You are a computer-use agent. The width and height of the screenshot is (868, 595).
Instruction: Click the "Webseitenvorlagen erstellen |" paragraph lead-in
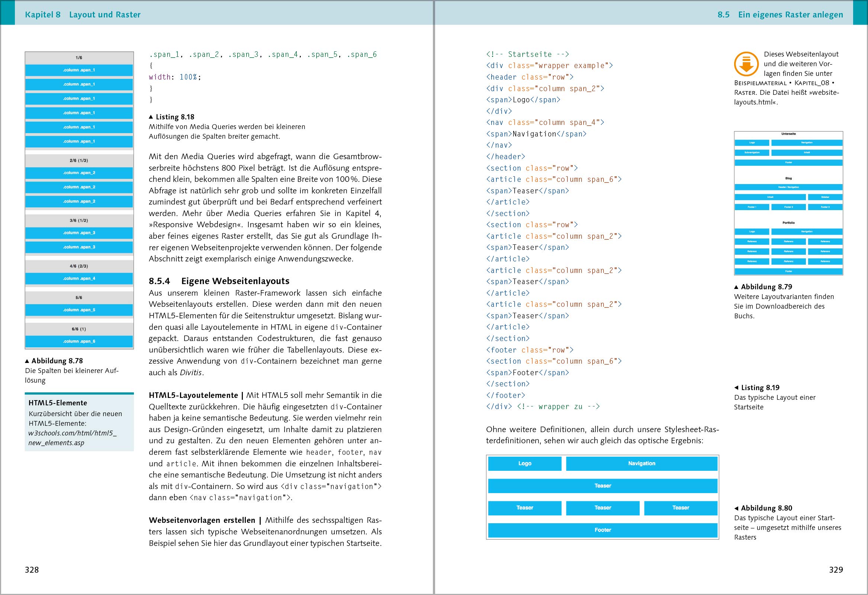[x=205, y=520]
